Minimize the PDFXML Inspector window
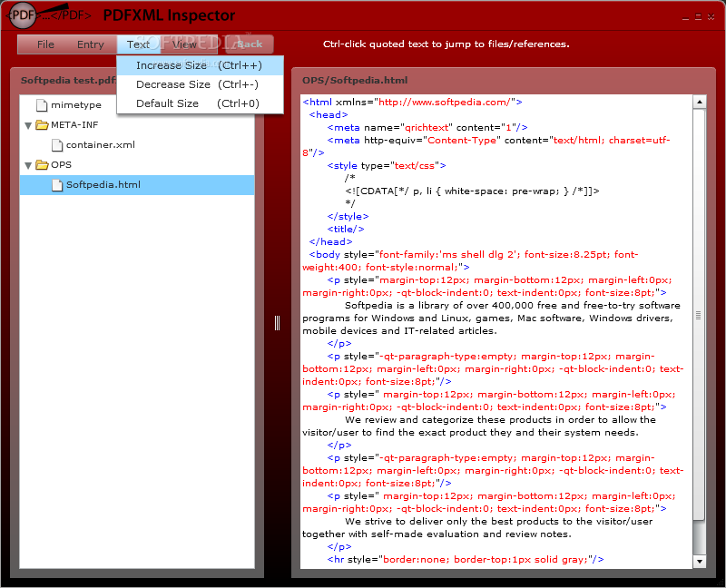This screenshot has height=588, width=726. click(x=685, y=17)
